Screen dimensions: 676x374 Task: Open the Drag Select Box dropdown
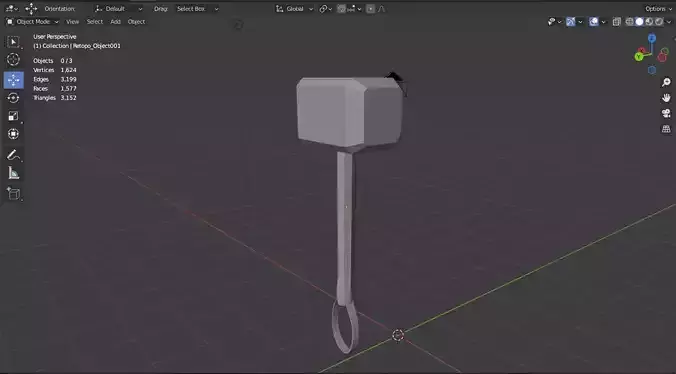pos(197,9)
